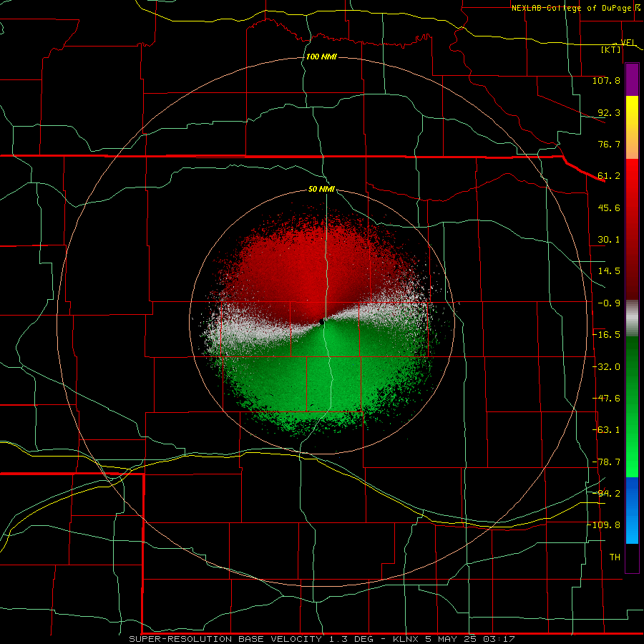
Task: Select the -16.5 scale label
Action: coord(606,335)
